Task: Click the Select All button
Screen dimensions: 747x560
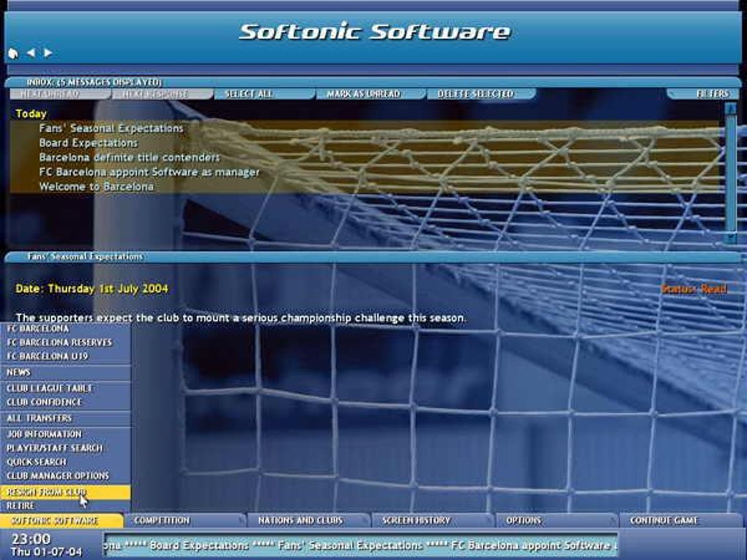Action: (x=264, y=94)
